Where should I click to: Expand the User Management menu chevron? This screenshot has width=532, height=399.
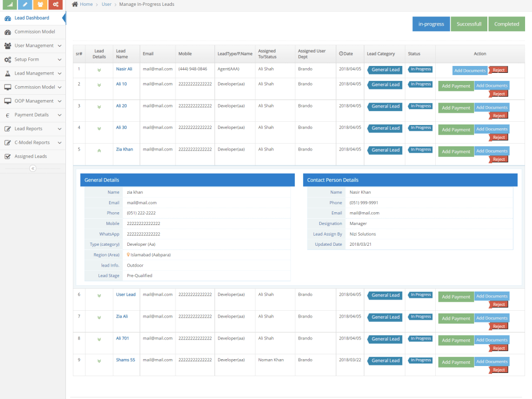click(x=60, y=46)
